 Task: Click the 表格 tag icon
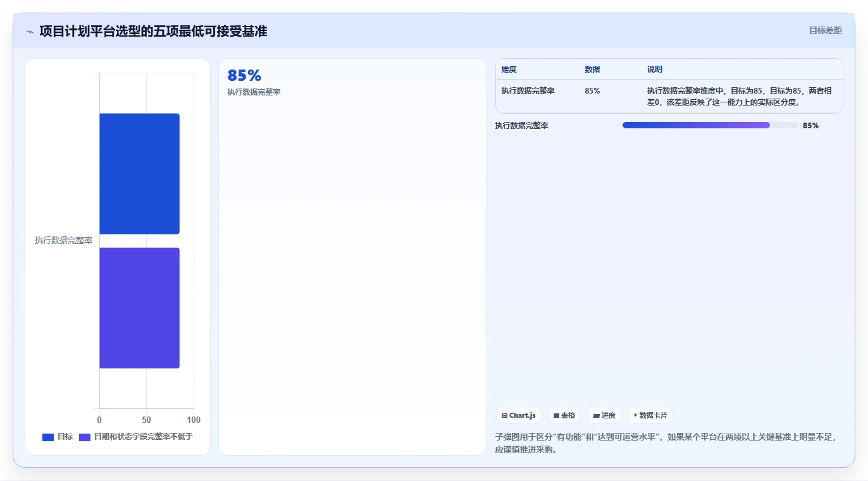click(556, 416)
